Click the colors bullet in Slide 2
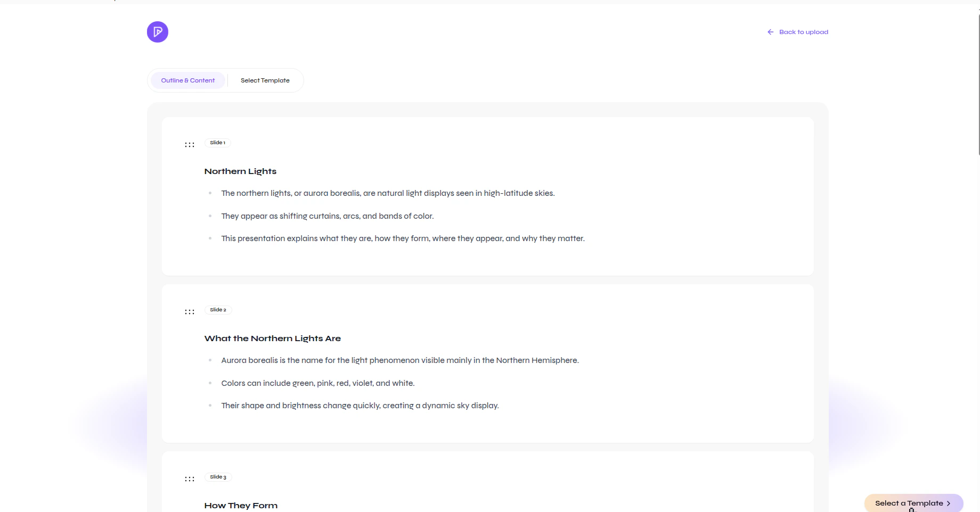The height and width of the screenshot is (512, 980). pyautogui.click(x=317, y=383)
